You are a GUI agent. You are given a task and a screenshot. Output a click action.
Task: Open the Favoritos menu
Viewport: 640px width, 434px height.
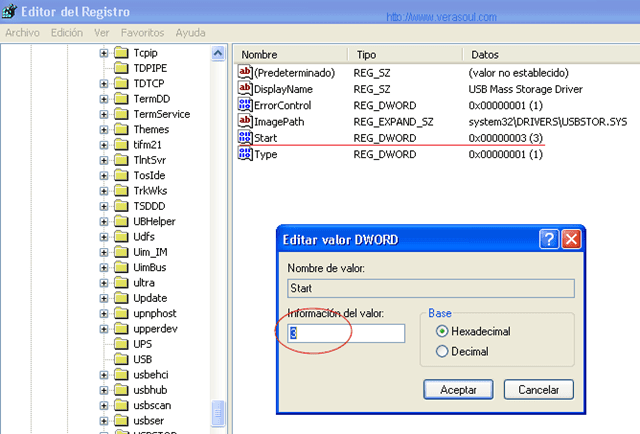pyautogui.click(x=144, y=32)
